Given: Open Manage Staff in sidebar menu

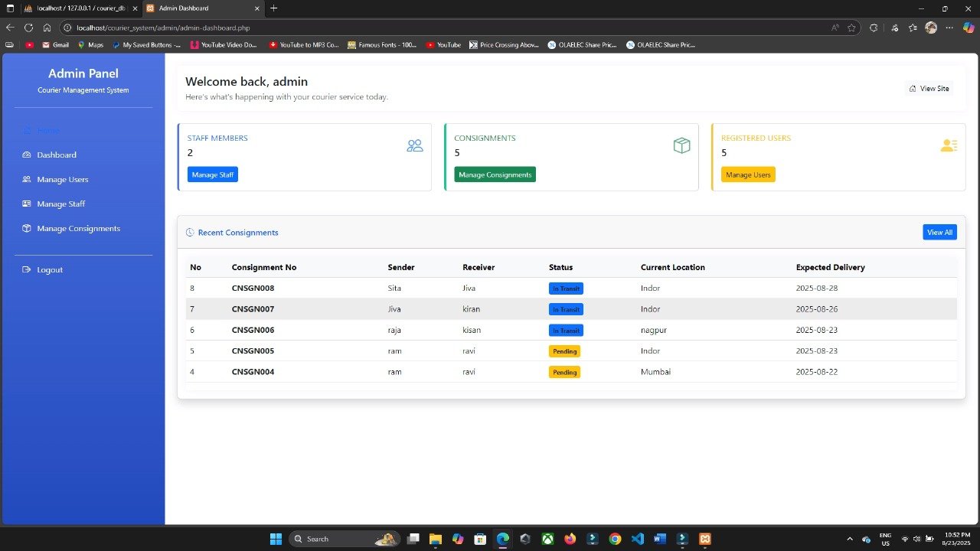Looking at the screenshot, I should [61, 204].
